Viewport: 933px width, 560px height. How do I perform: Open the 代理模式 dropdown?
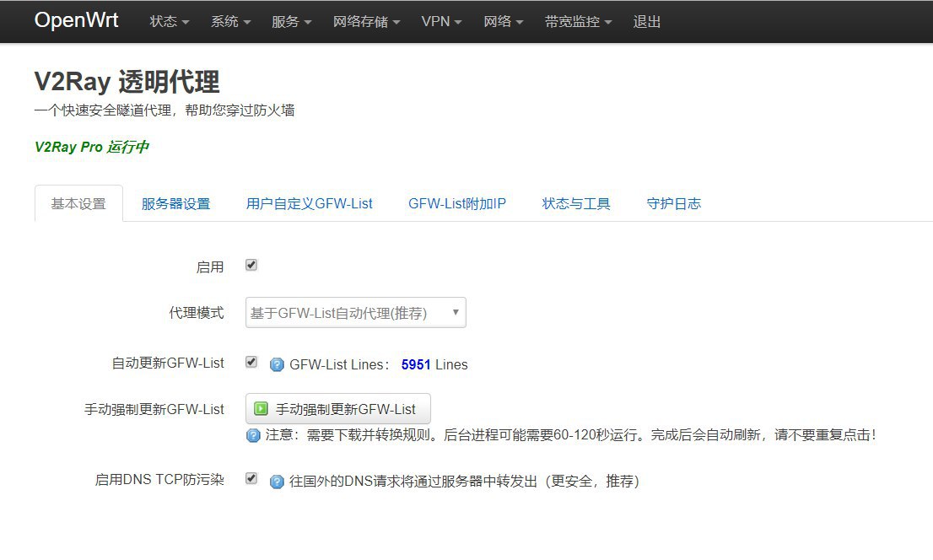[x=355, y=312]
